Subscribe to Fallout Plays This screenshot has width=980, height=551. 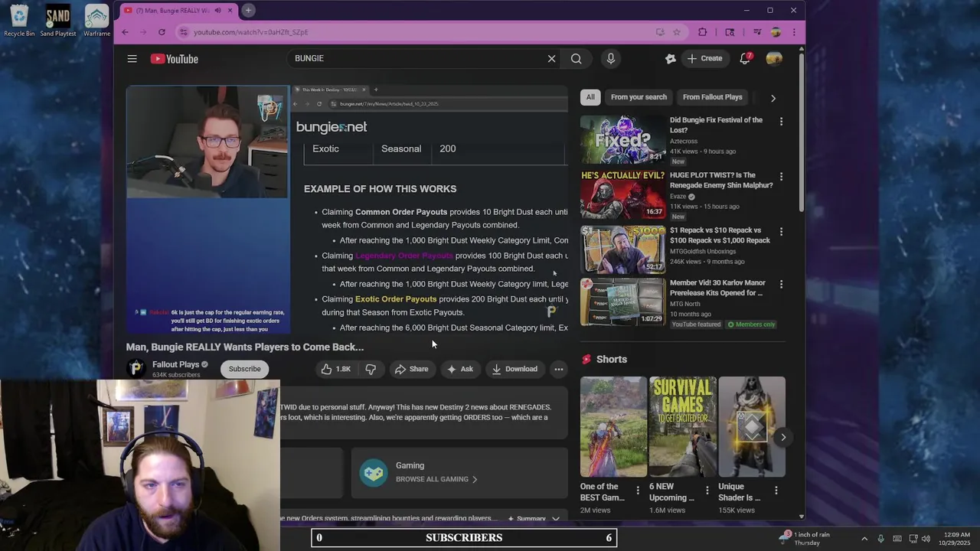click(x=244, y=369)
